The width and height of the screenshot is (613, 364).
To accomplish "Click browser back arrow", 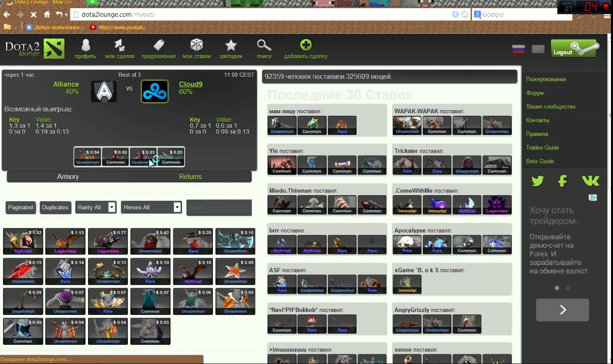I will (7, 15).
